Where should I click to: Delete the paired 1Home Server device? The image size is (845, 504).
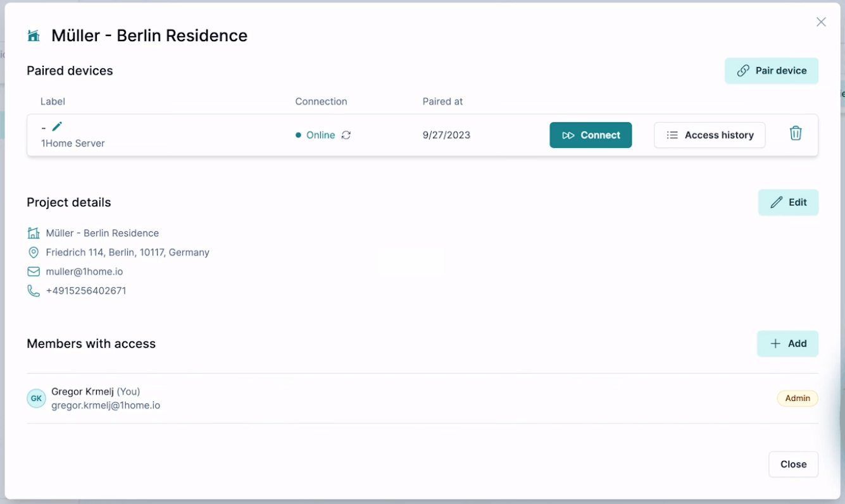click(796, 133)
